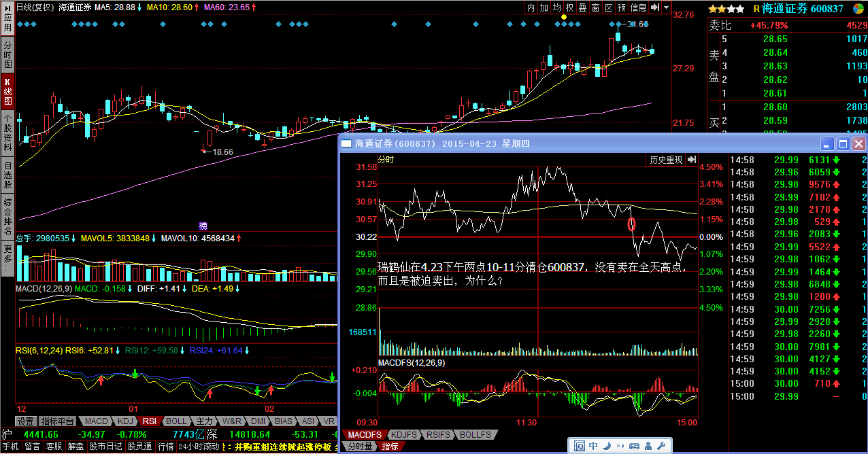Open 个股资料 sidebar tab
868x454 pixels.
(7, 133)
